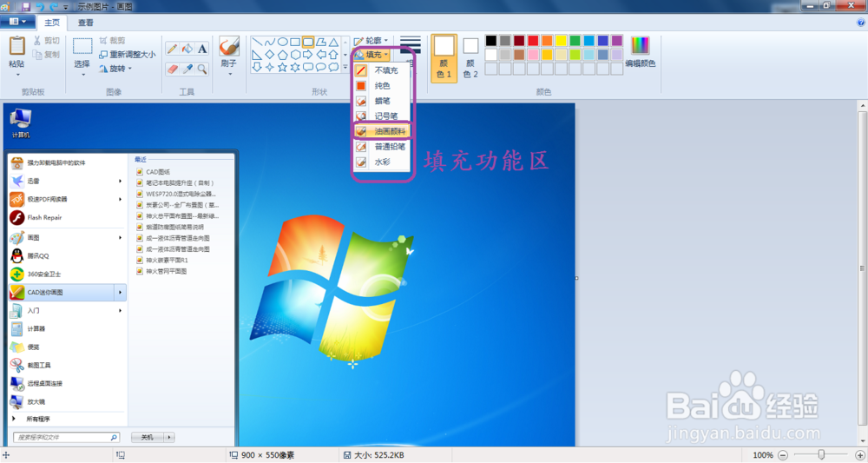Click the zoom slider thumb
Image resolution: width=868 pixels, height=463 pixels.
(821, 454)
